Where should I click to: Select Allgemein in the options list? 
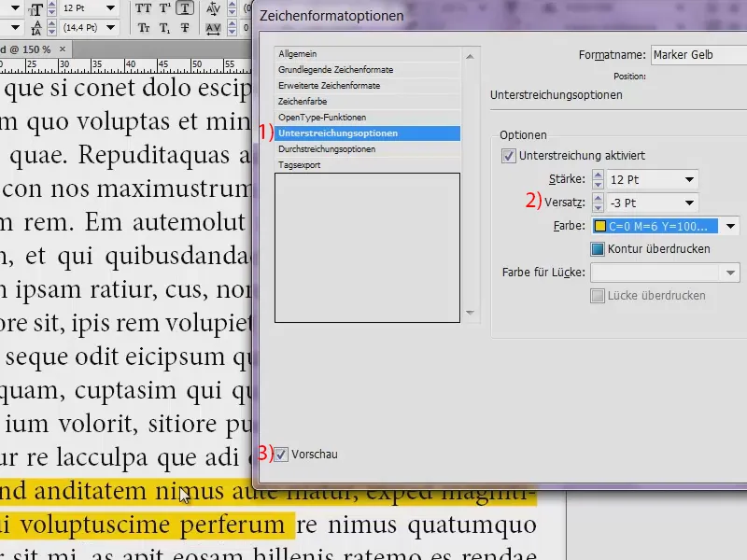[x=367, y=54]
